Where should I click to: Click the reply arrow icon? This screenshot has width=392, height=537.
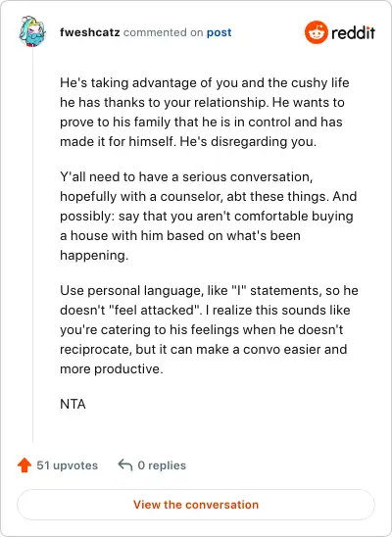[x=125, y=465]
